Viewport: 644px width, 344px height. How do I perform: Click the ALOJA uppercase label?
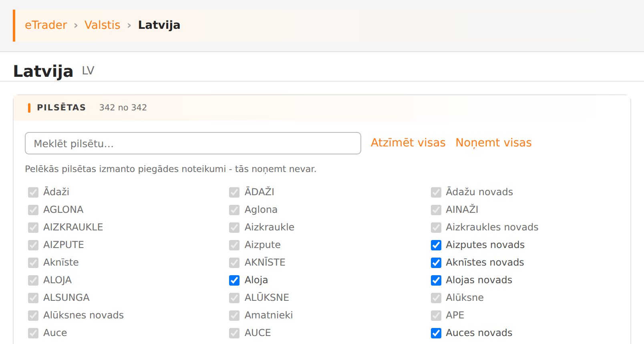[57, 280]
